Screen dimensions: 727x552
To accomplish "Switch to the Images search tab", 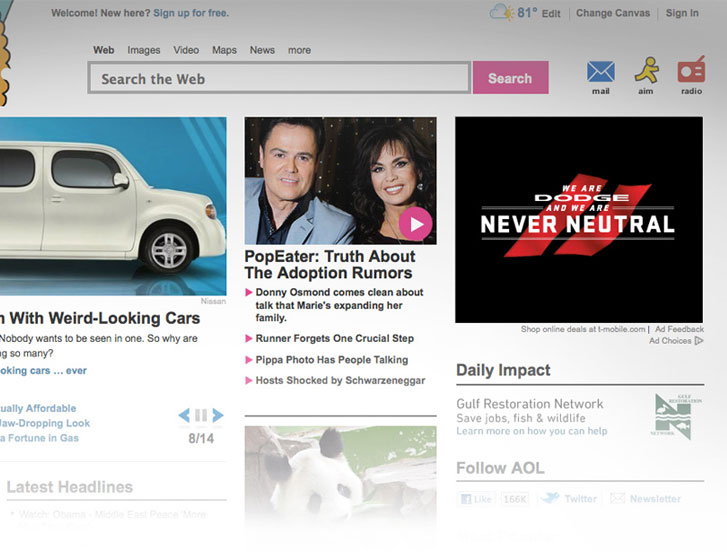I will tap(143, 50).
